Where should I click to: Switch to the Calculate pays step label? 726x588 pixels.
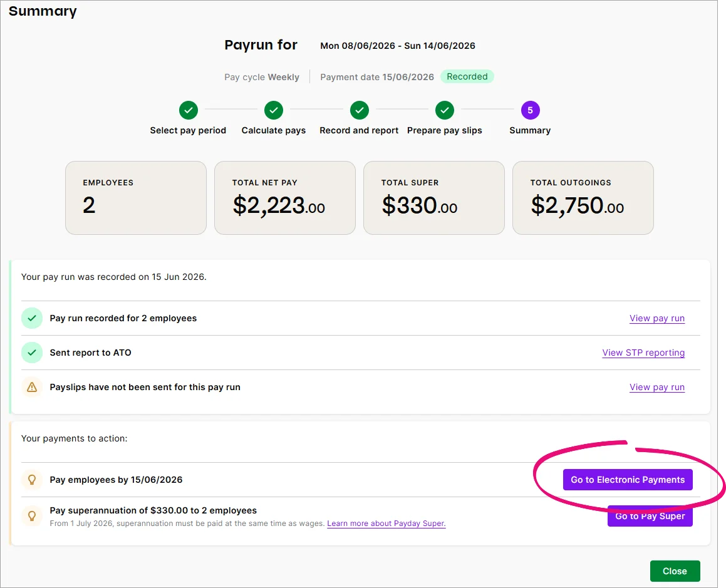coord(274,130)
